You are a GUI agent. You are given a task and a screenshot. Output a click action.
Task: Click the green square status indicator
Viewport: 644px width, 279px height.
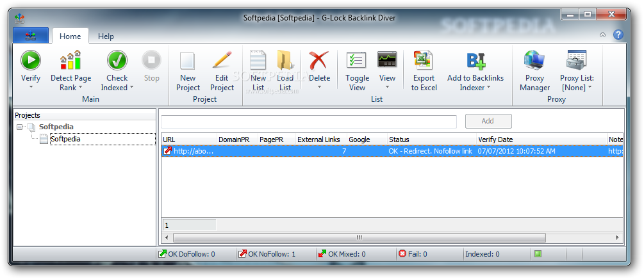[538, 254]
